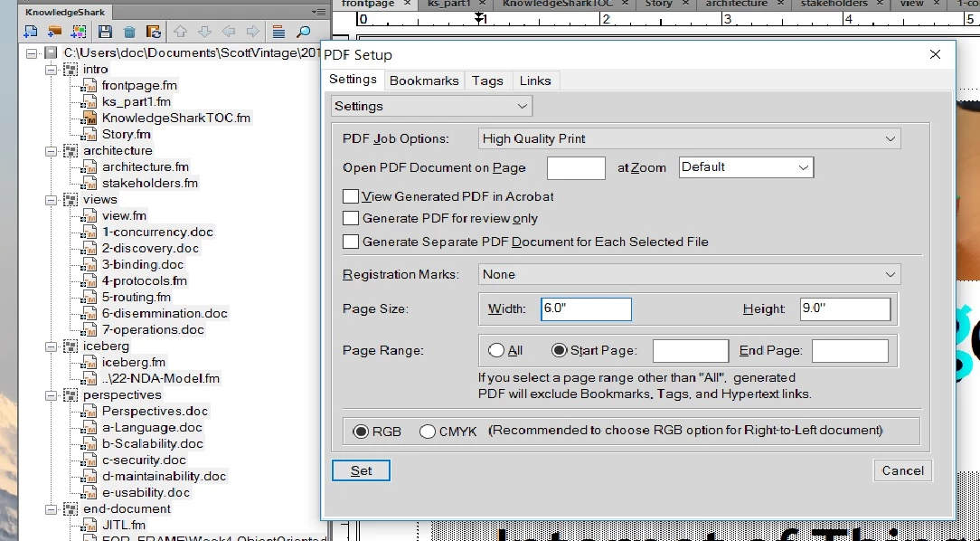
Task: Collapse the perspectives group
Action: click(x=52, y=394)
